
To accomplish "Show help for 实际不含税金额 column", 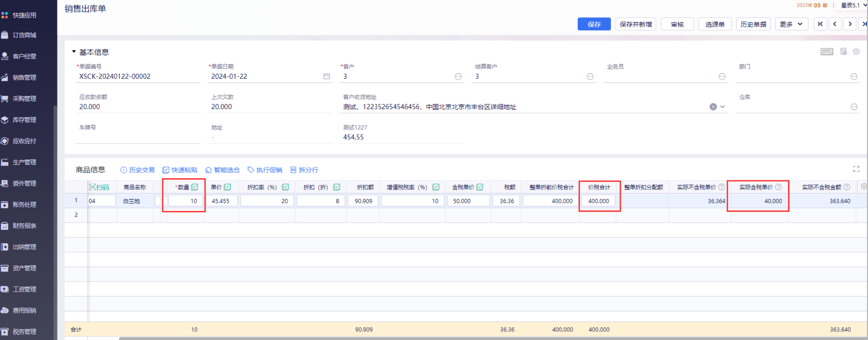I will pyautogui.click(x=847, y=187).
